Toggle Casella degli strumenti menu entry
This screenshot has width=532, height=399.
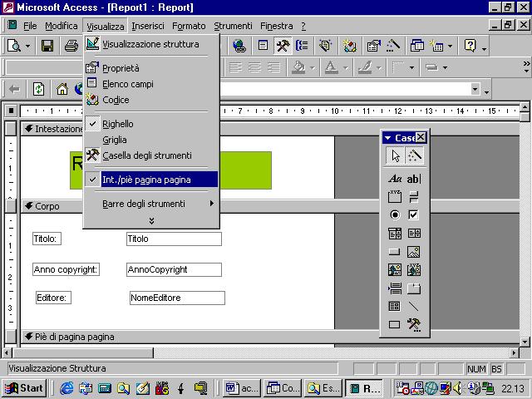coord(151,155)
